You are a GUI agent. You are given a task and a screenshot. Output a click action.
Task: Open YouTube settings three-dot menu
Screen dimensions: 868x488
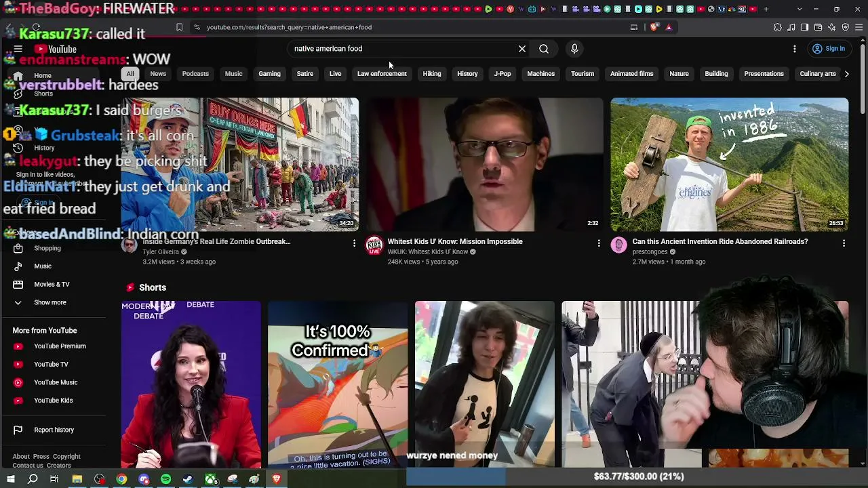pyautogui.click(x=795, y=49)
